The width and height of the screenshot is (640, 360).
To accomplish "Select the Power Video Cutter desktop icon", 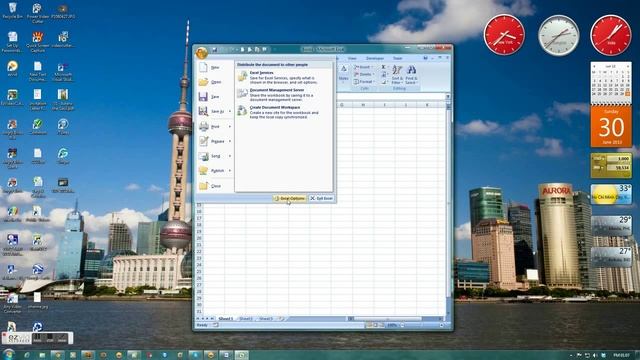I will pos(38,13).
